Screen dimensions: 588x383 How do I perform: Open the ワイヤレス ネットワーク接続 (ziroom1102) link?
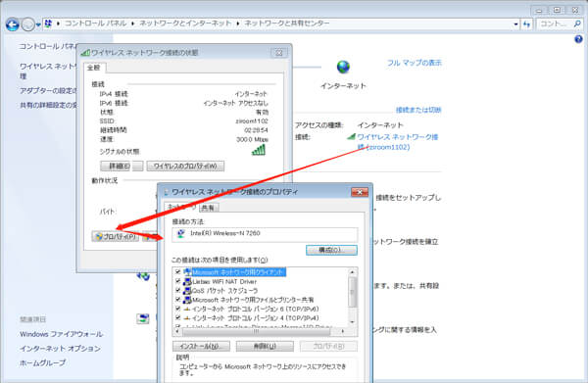[x=398, y=142]
